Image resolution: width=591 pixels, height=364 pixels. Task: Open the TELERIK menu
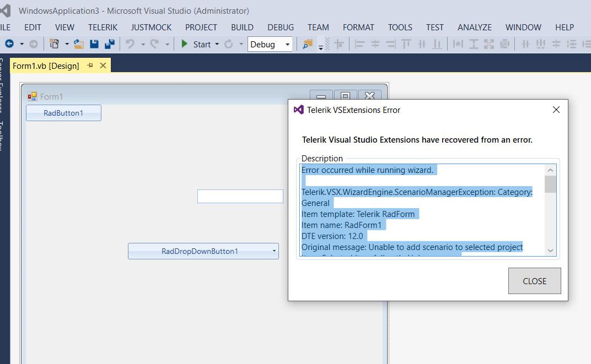pyautogui.click(x=103, y=28)
